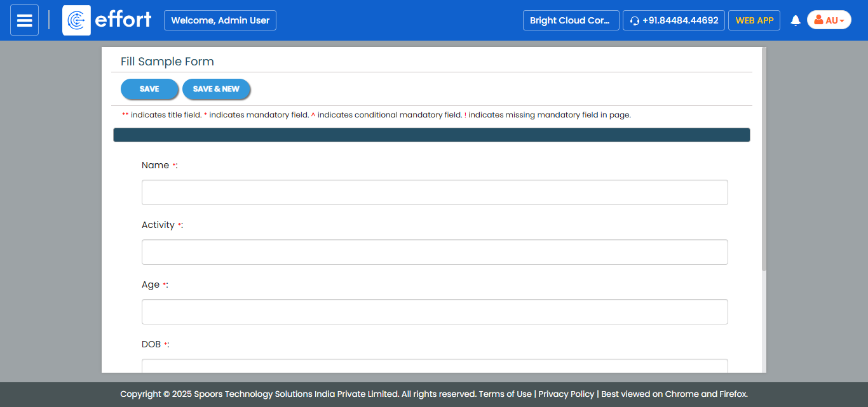
Task: Click the headset support phone number
Action: pyautogui.click(x=674, y=20)
